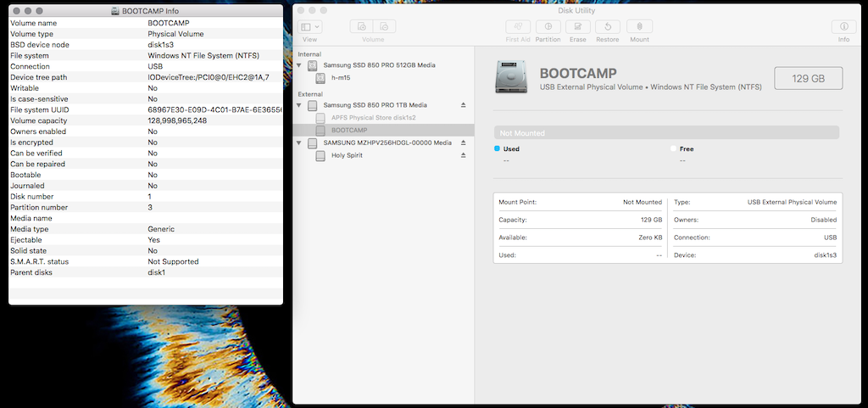This screenshot has height=408, width=868.
Task: Click BSD device node disk1s3 in Info window
Action: 161,45
